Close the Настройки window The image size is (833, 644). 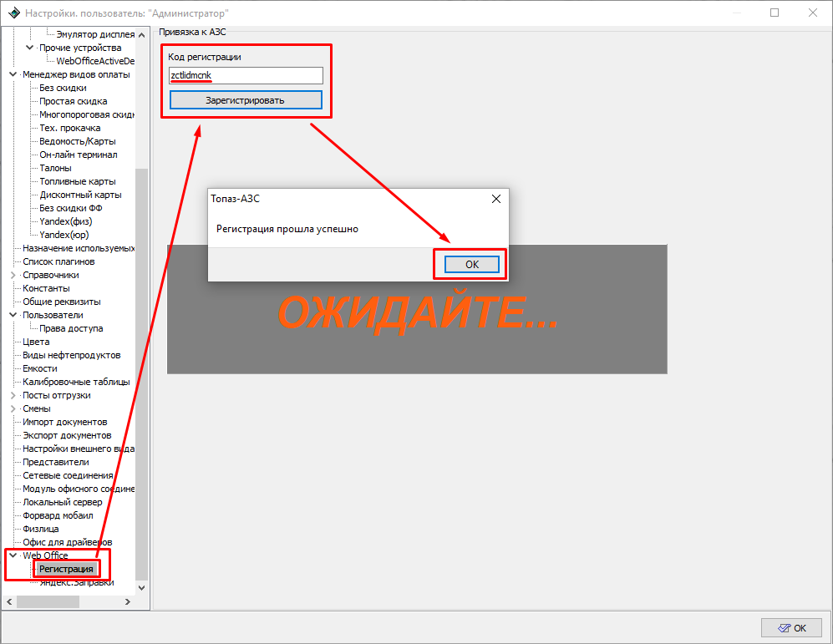click(813, 13)
